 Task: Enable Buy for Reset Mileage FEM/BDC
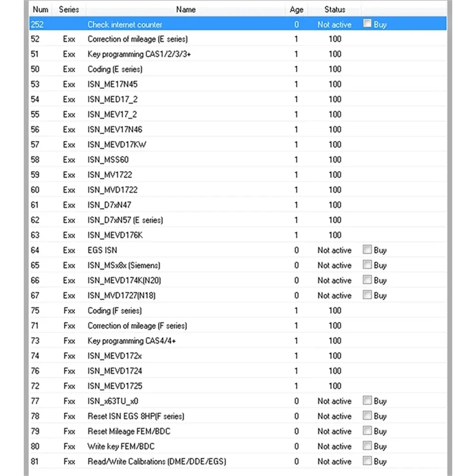point(367,430)
